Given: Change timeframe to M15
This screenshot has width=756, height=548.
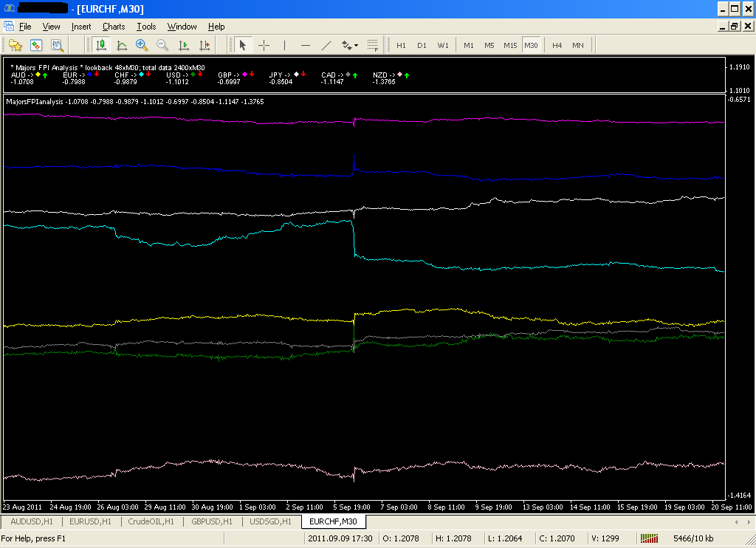Looking at the screenshot, I should click(510, 45).
